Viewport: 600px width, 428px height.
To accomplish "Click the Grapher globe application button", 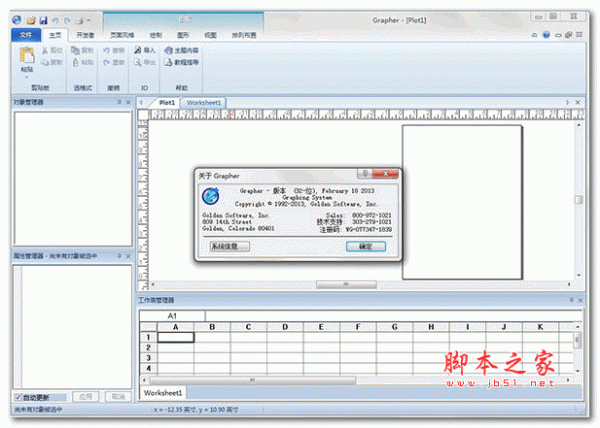I will pos(16,20).
